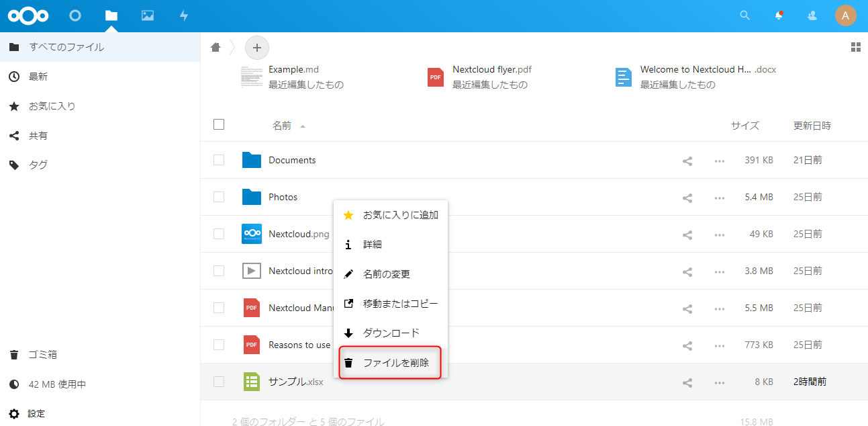This screenshot has width=868, height=426.
Task: Click share icon for サンプル.xlsx
Action: [687, 382]
